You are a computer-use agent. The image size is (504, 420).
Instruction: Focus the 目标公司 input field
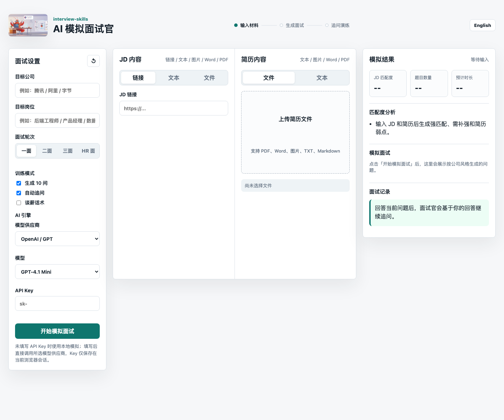click(x=57, y=90)
